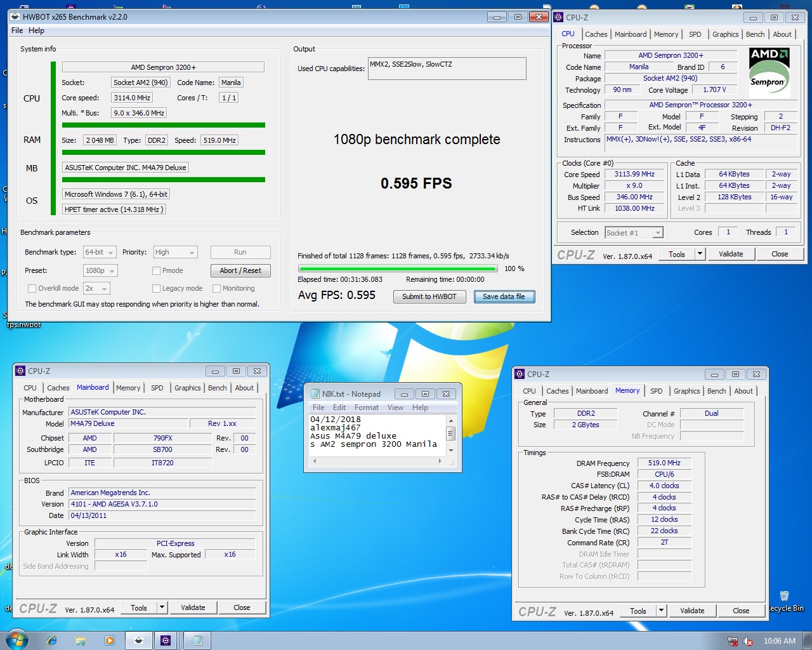812x650 pixels.
Task: Open Notepad Format menu
Action: (367, 408)
